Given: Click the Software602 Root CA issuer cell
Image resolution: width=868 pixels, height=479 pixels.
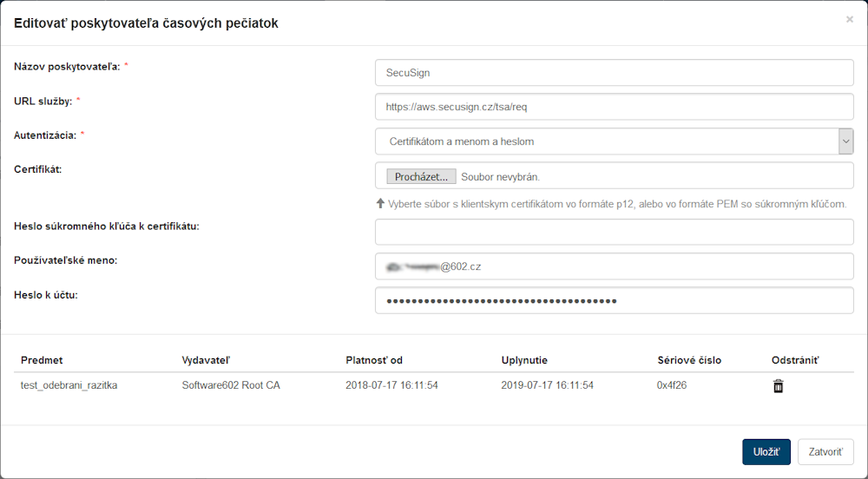Looking at the screenshot, I should [x=231, y=385].
